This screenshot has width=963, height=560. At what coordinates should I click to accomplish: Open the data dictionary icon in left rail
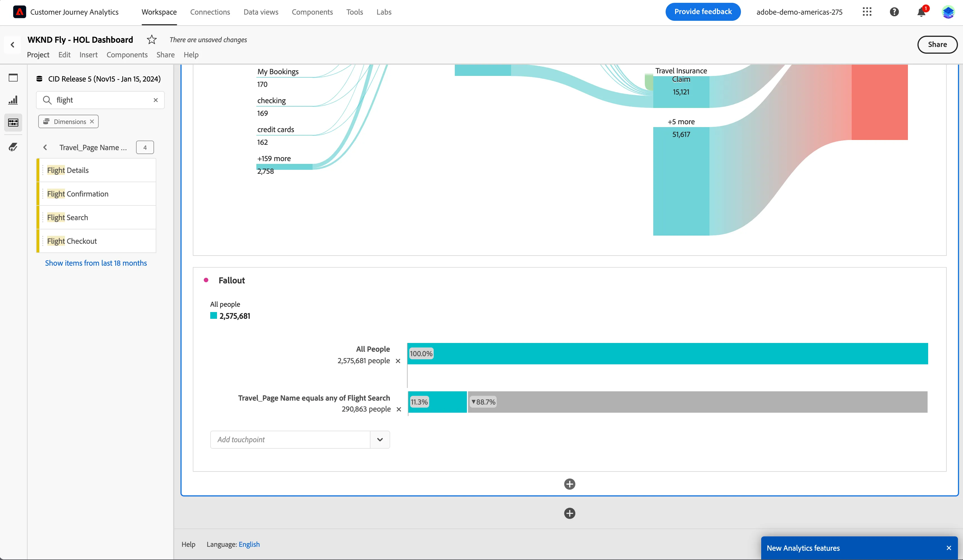(13, 147)
